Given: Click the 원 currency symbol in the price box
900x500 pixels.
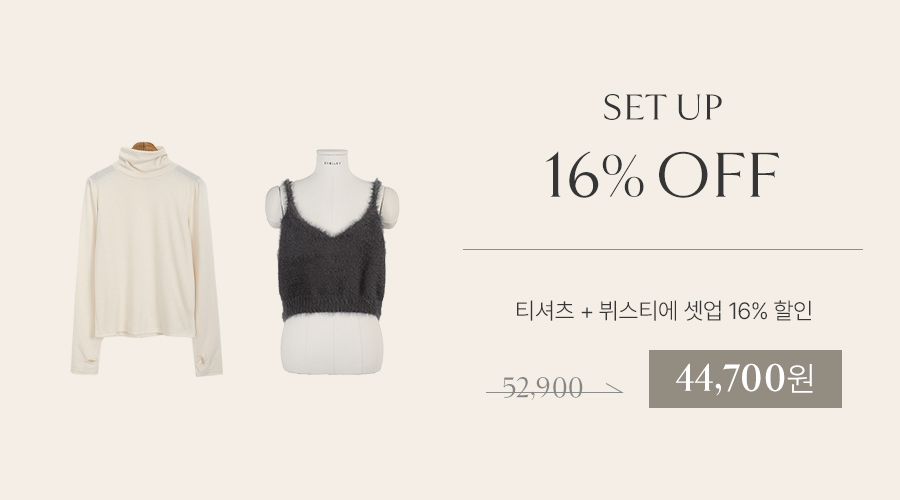Looking at the screenshot, I should click(x=801, y=379).
